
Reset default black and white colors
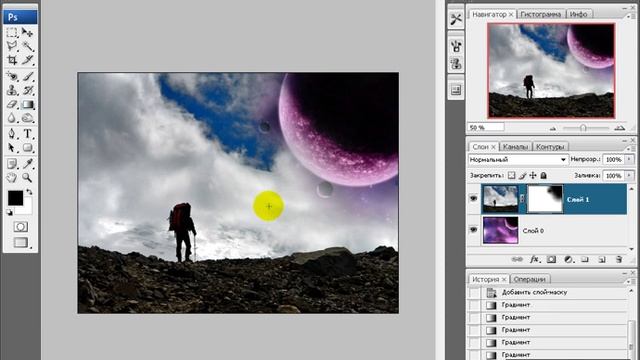9,212
